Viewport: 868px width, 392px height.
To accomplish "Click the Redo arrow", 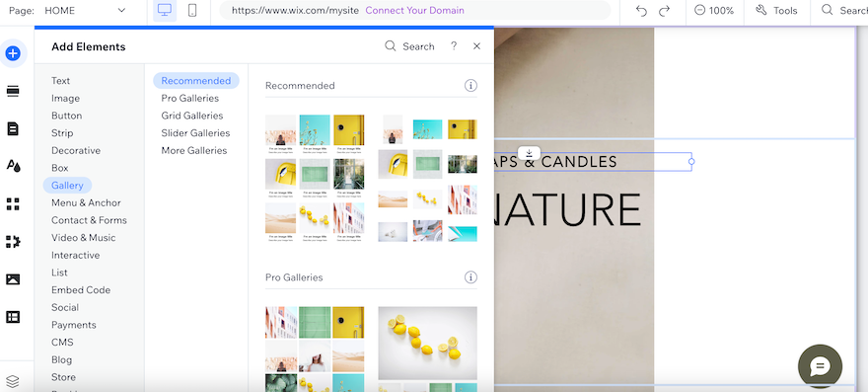I will [664, 11].
